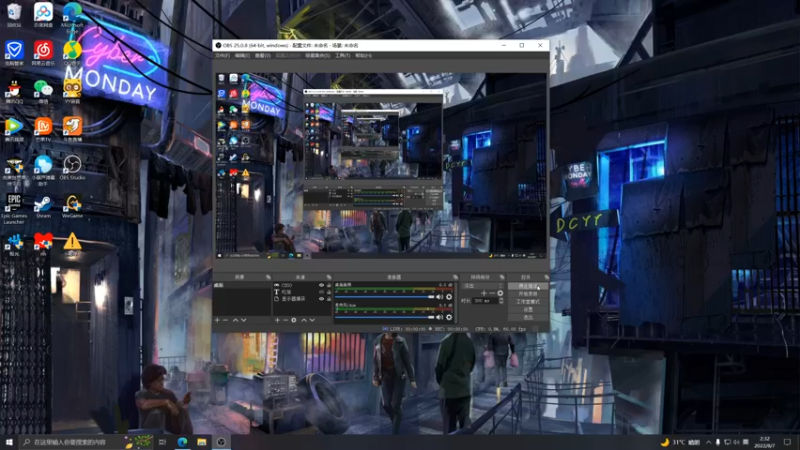
Task: Open the Epic Games Launcher shortcut
Action: [14, 208]
